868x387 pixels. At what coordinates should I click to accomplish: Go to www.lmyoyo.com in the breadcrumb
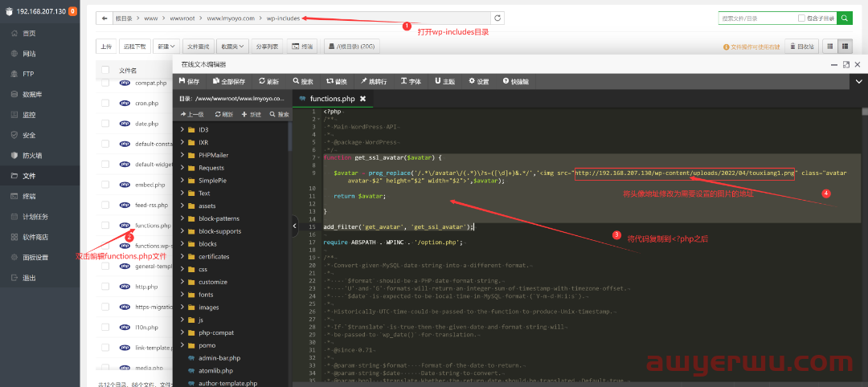click(230, 18)
